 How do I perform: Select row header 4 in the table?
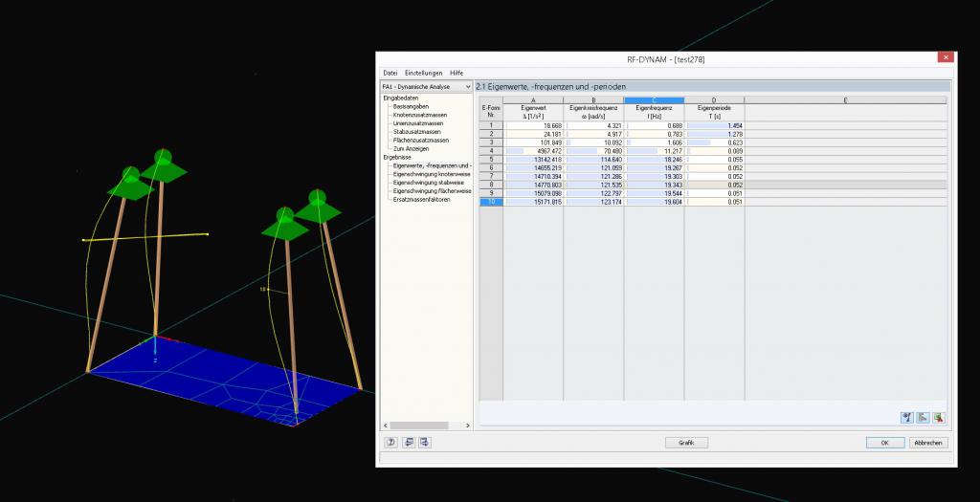pos(491,151)
